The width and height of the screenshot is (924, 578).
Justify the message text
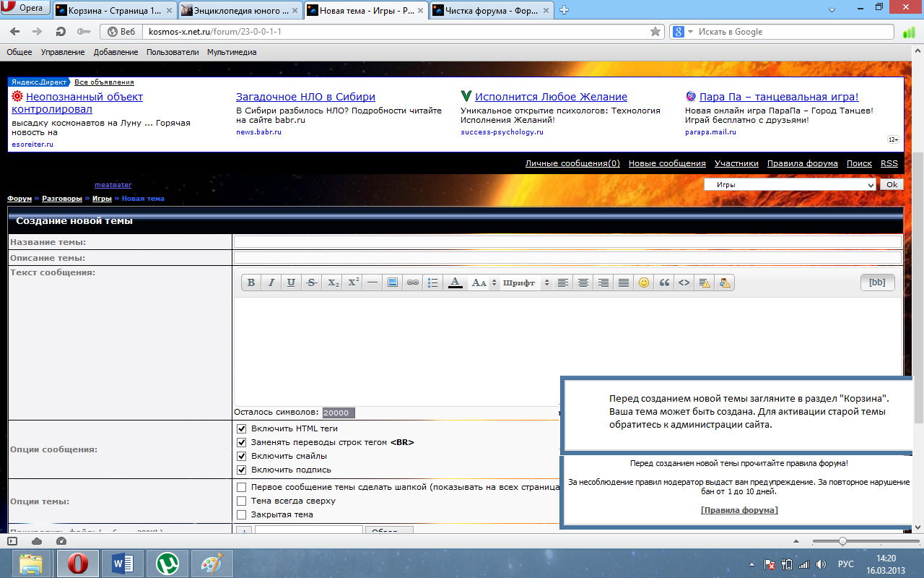tap(624, 282)
